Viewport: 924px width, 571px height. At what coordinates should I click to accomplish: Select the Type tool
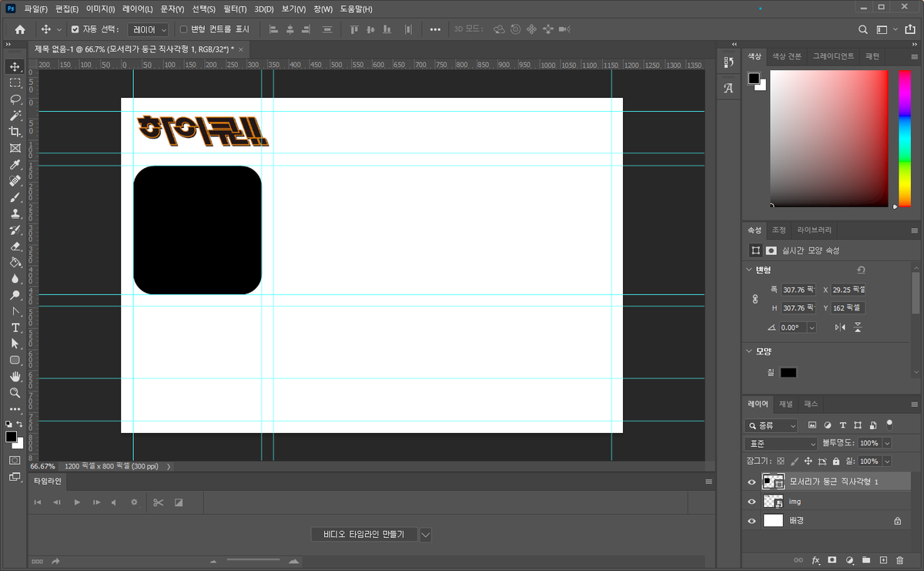15,328
